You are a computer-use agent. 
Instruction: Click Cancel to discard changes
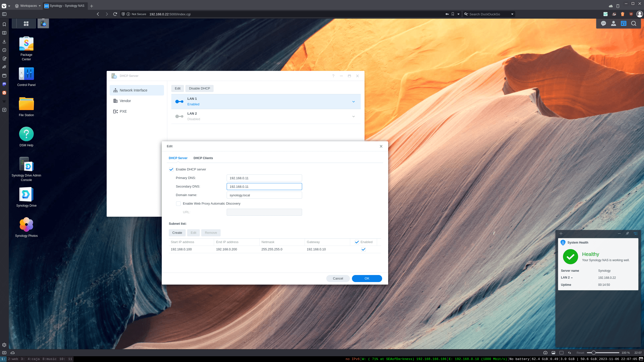click(x=338, y=279)
